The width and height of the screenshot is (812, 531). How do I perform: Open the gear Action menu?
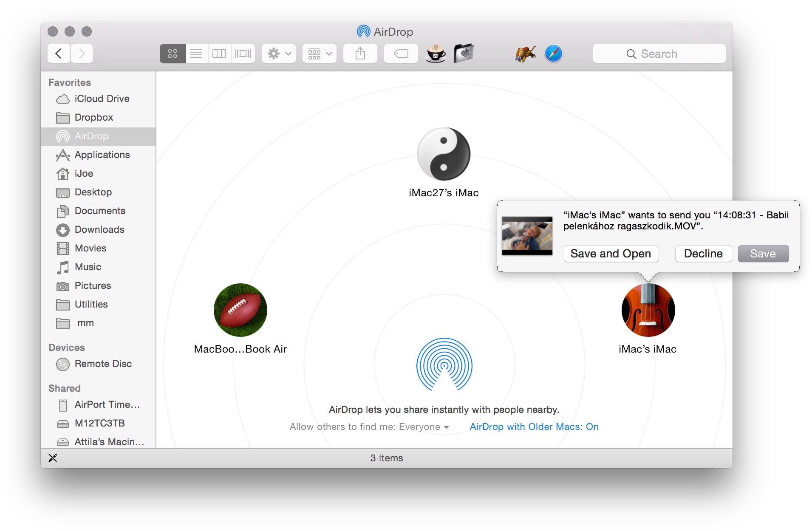pyautogui.click(x=279, y=54)
